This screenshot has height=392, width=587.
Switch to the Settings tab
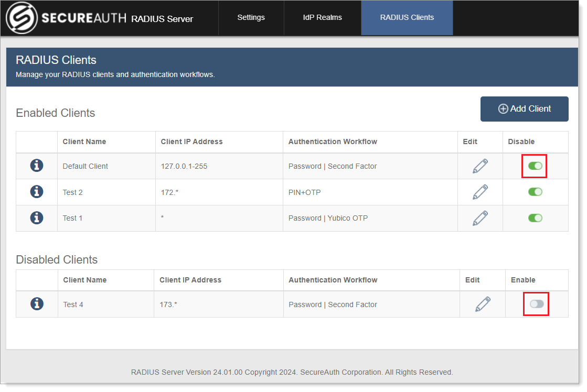pos(251,18)
